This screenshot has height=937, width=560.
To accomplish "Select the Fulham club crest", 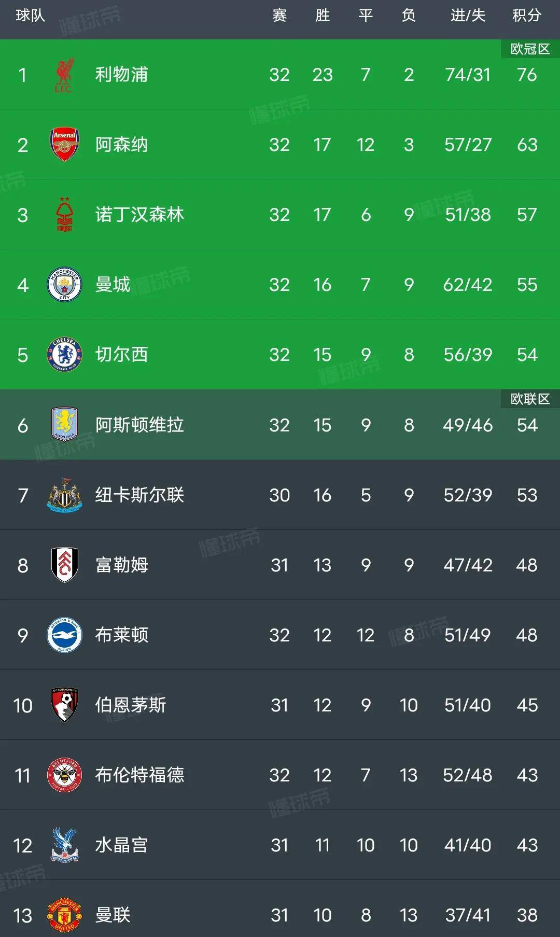I will point(64,565).
